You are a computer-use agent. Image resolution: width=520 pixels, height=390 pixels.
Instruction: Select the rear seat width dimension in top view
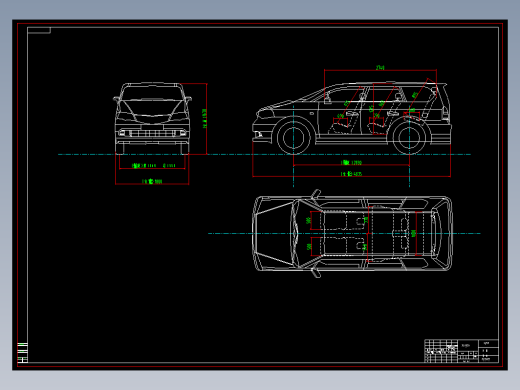coord(413,233)
